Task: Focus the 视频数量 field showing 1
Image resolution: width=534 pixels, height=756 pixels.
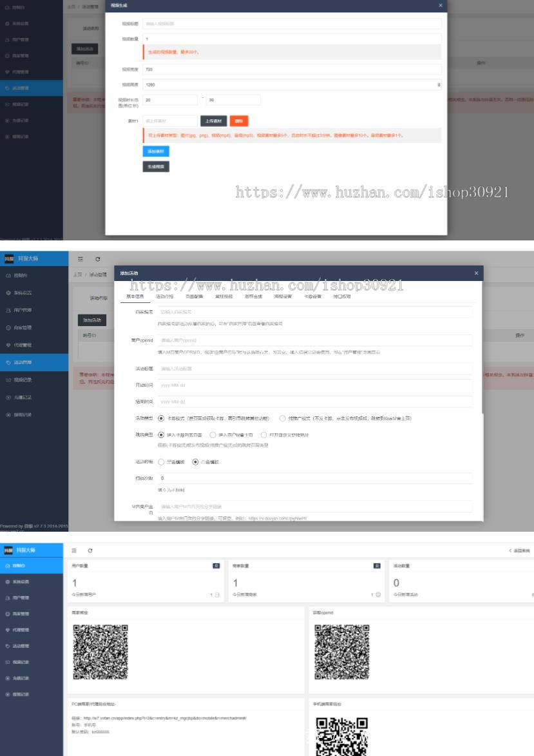Action: [292, 39]
